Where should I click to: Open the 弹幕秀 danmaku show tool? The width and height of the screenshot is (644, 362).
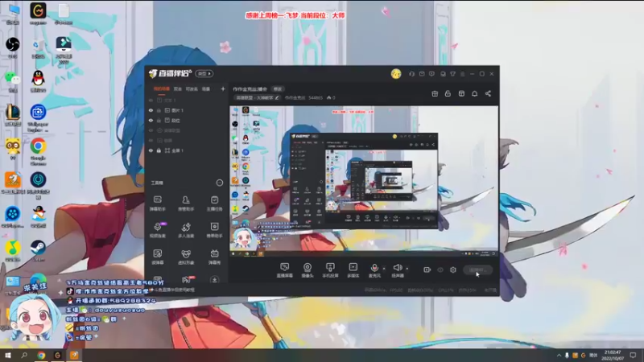[x=214, y=257]
